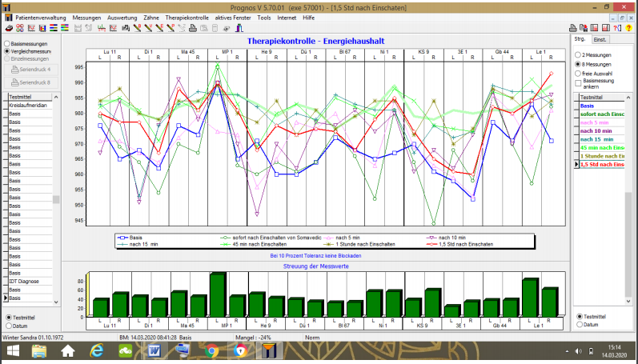This screenshot has height=364, width=638.
Task: Open the Auswertung menu
Action: (122, 17)
